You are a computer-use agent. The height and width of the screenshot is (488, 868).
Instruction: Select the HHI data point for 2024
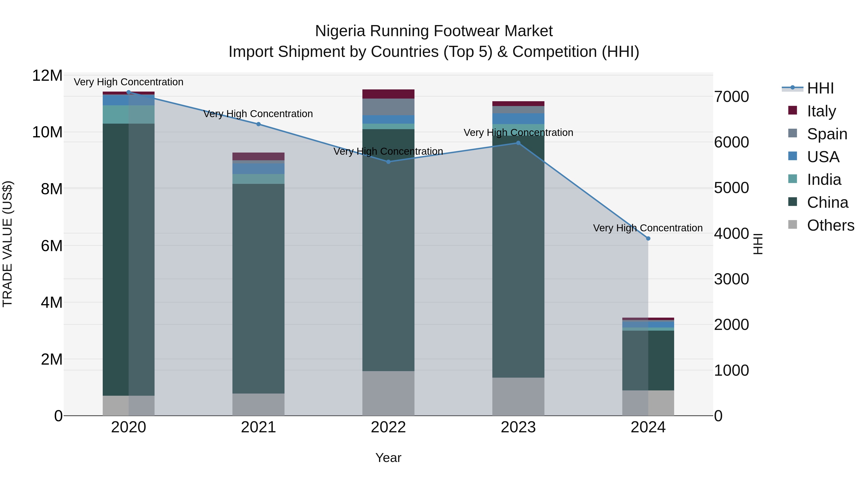[x=648, y=238]
